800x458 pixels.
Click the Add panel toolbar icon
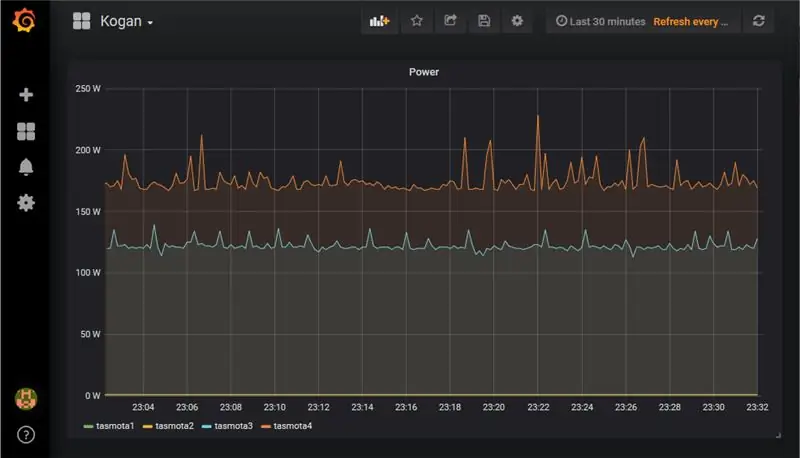click(x=380, y=21)
